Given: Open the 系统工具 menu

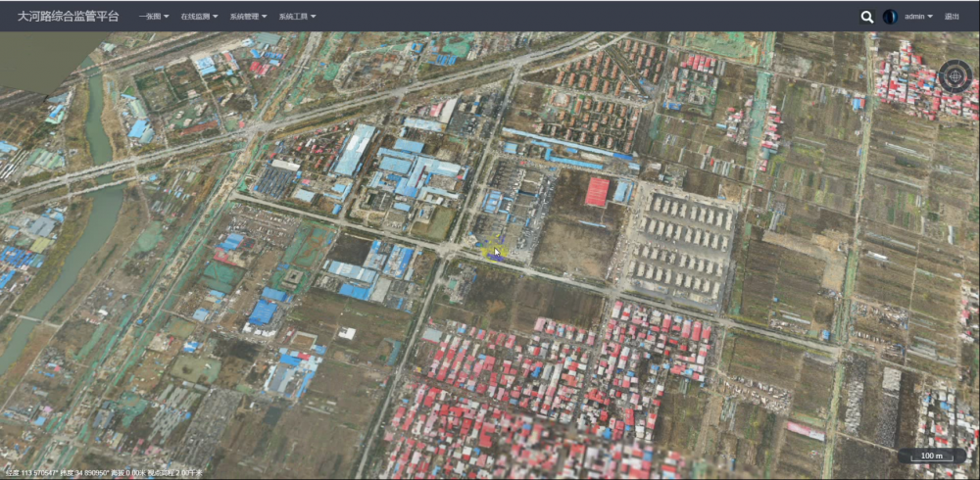Looking at the screenshot, I should pyautogui.click(x=297, y=17).
